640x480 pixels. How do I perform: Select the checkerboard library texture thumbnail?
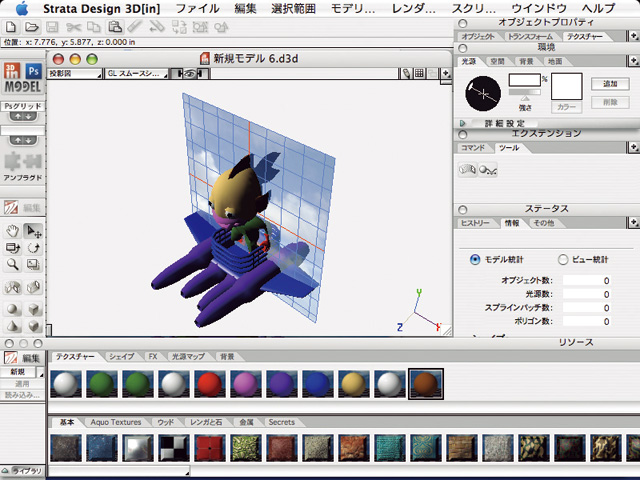[x=174, y=448]
